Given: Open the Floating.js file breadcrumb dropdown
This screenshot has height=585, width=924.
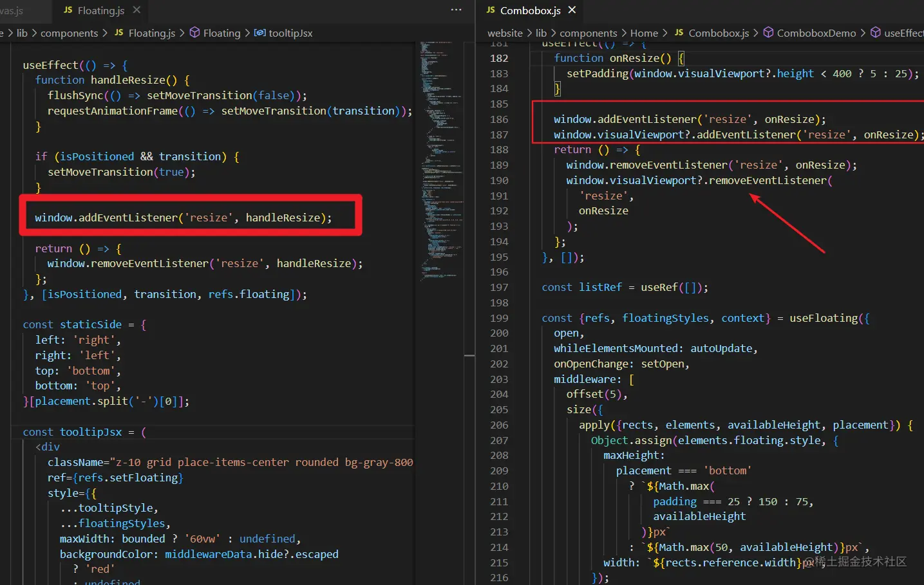Looking at the screenshot, I should pyautogui.click(x=152, y=33).
